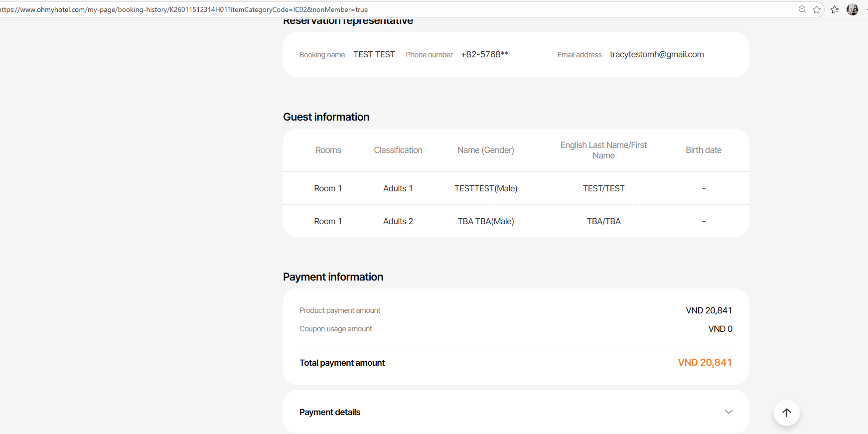
Task: Click the Payment details label
Action: tap(330, 412)
